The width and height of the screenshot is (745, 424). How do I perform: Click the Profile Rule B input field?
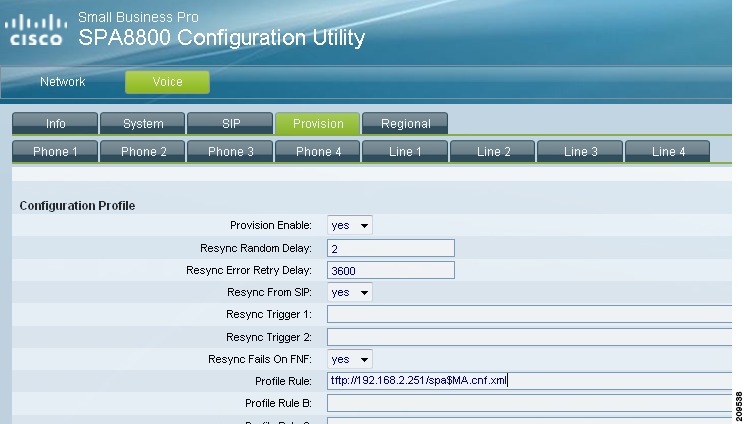pos(529,403)
